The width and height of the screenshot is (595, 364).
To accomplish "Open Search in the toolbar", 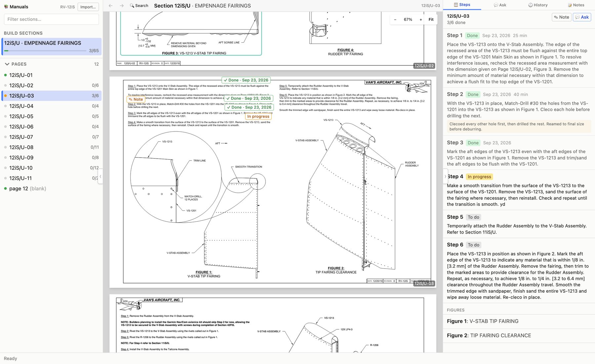I will 139,6.
